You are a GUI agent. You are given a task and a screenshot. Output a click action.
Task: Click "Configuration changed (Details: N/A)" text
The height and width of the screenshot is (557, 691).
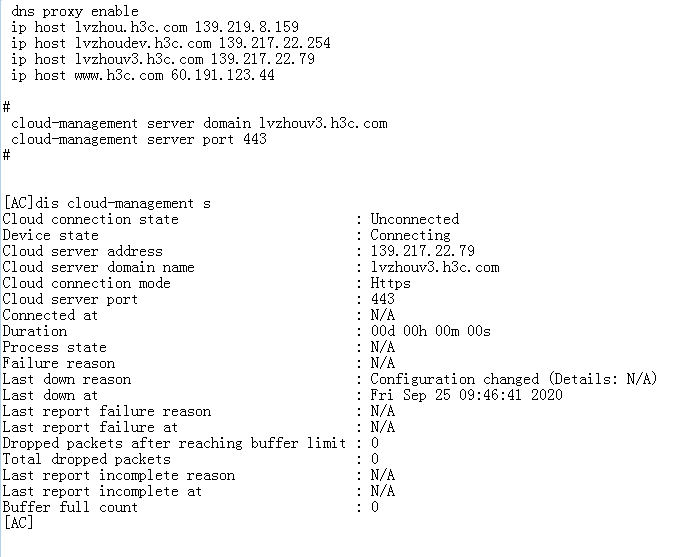click(513, 379)
